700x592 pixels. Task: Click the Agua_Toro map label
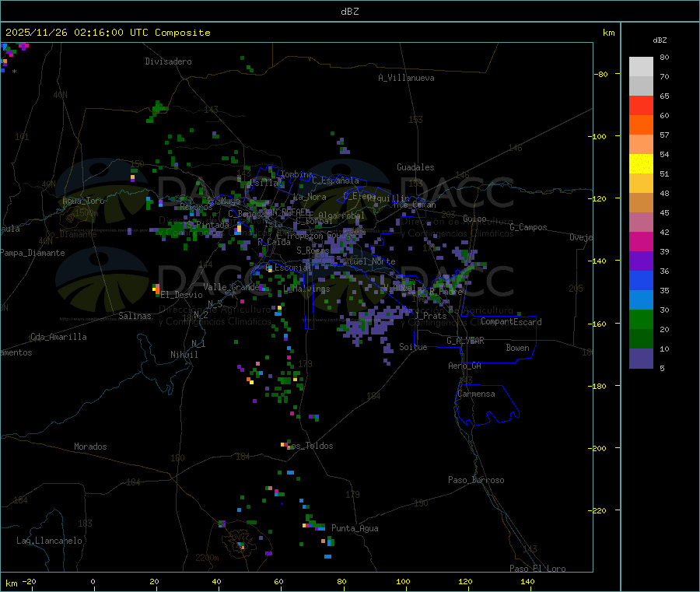(83, 201)
